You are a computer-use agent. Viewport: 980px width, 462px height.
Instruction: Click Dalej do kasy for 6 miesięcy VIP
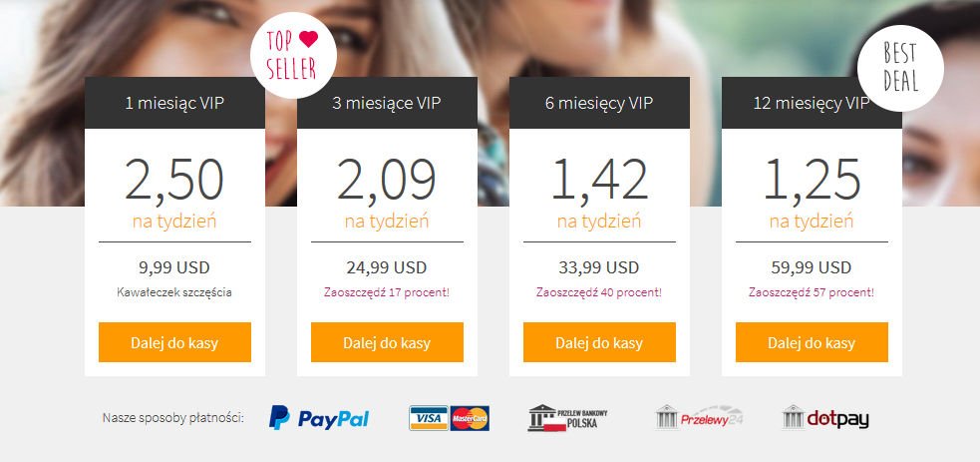[x=599, y=342]
